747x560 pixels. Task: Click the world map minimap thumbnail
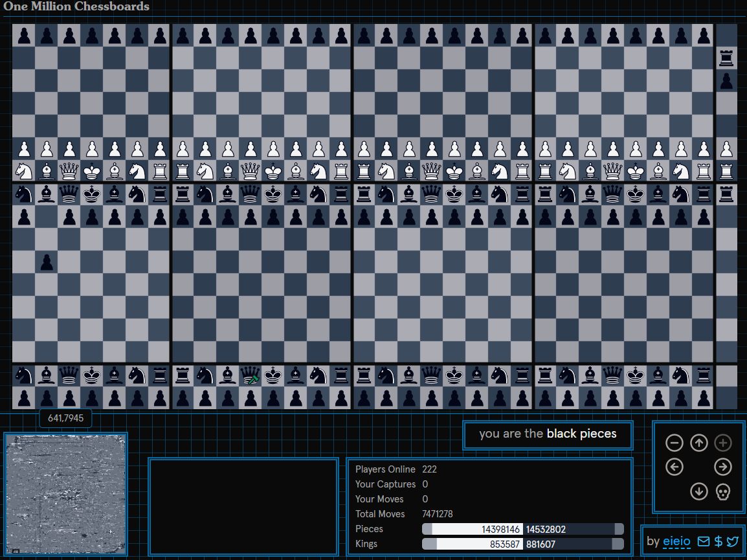coord(65,495)
